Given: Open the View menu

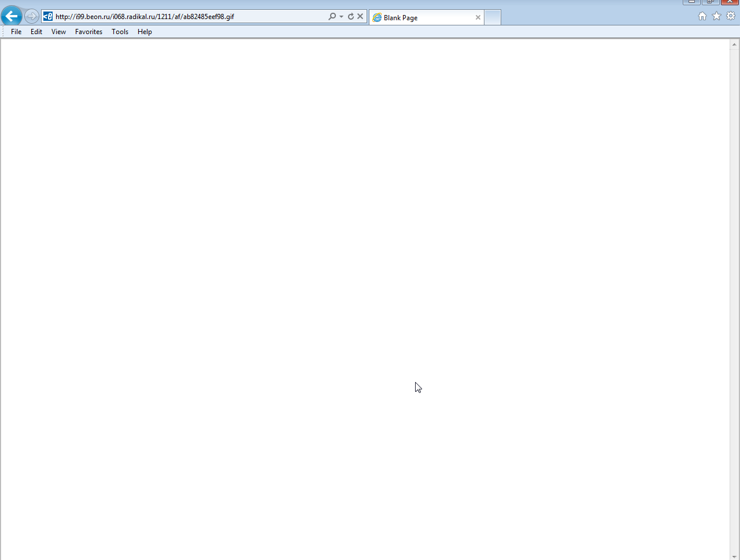Looking at the screenshot, I should point(58,32).
